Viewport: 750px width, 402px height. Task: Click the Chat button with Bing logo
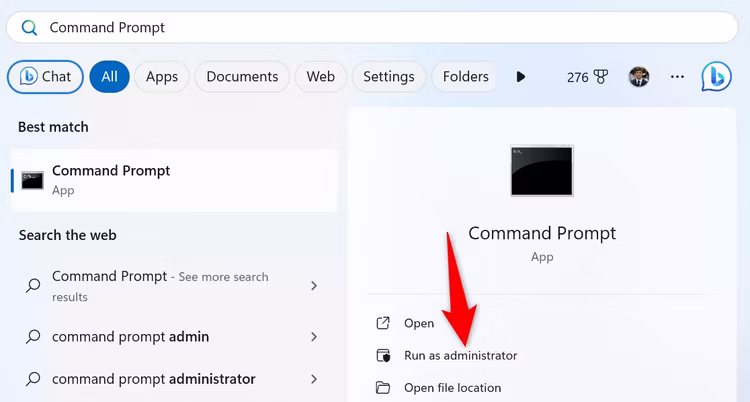click(x=45, y=77)
